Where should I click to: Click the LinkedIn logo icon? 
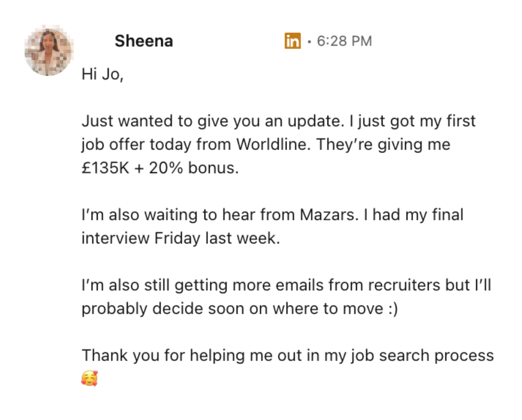point(292,41)
